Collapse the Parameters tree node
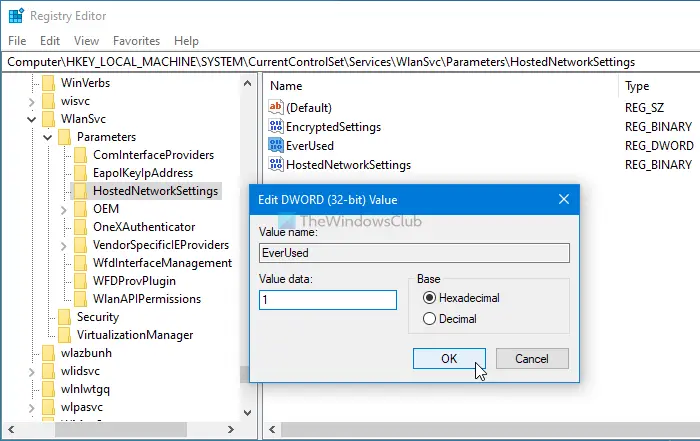 click(x=47, y=137)
